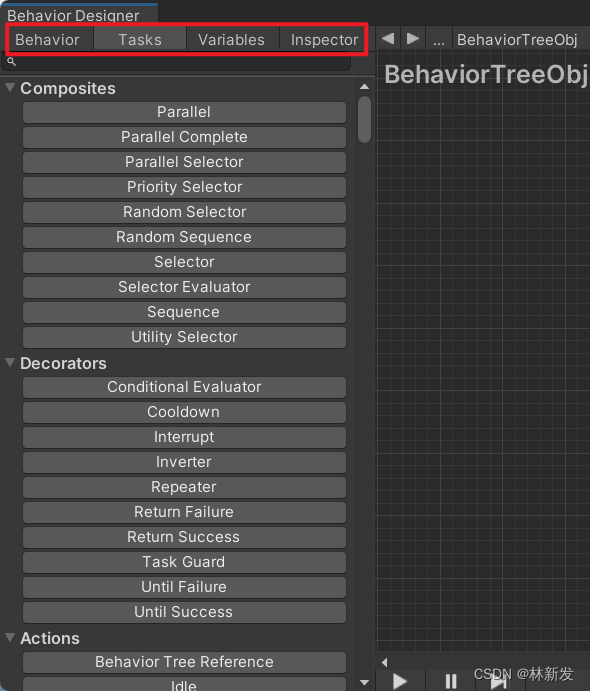Click the task list scroll-up arrow
This screenshot has height=691, width=590.
[x=364, y=87]
